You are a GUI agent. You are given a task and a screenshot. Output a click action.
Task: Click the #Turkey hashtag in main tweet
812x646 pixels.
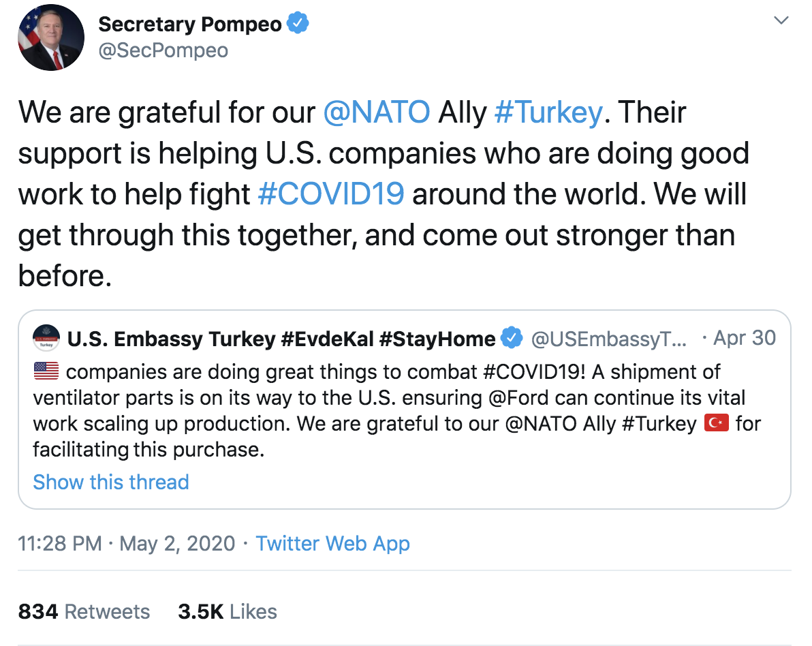[548, 112]
